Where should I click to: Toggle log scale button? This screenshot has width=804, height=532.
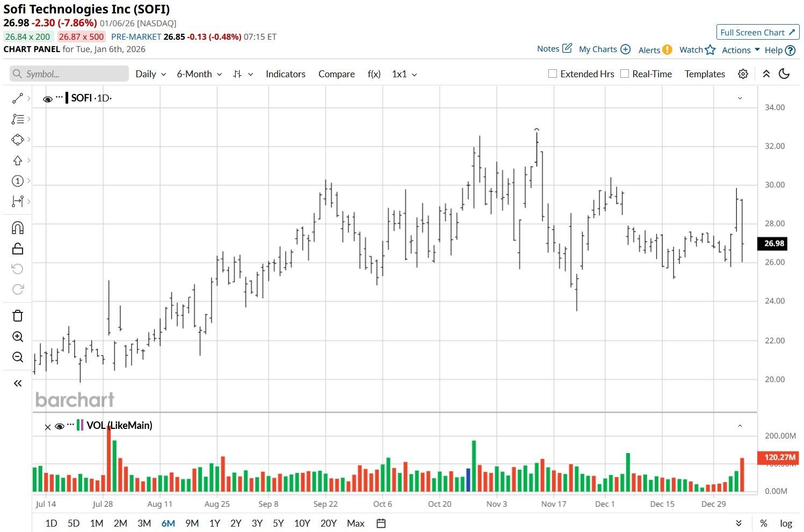pos(786,523)
